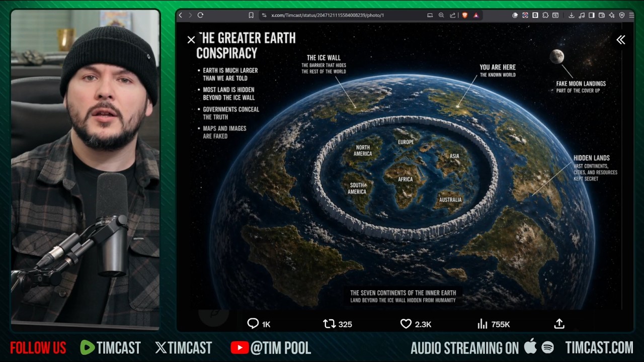
Task: Open browser downloads from the toolbar
Action: [572, 15]
